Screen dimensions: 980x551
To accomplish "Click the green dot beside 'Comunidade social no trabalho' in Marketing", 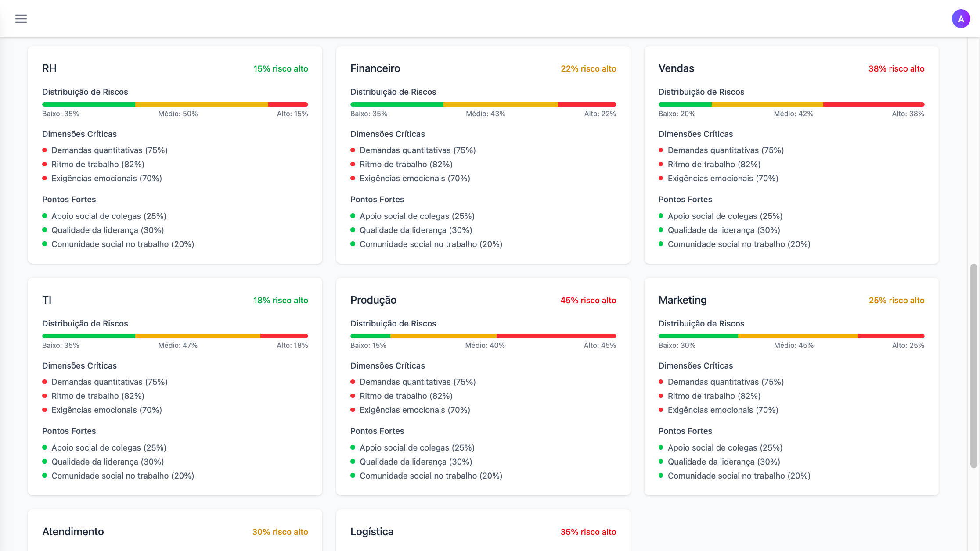I will click(661, 476).
